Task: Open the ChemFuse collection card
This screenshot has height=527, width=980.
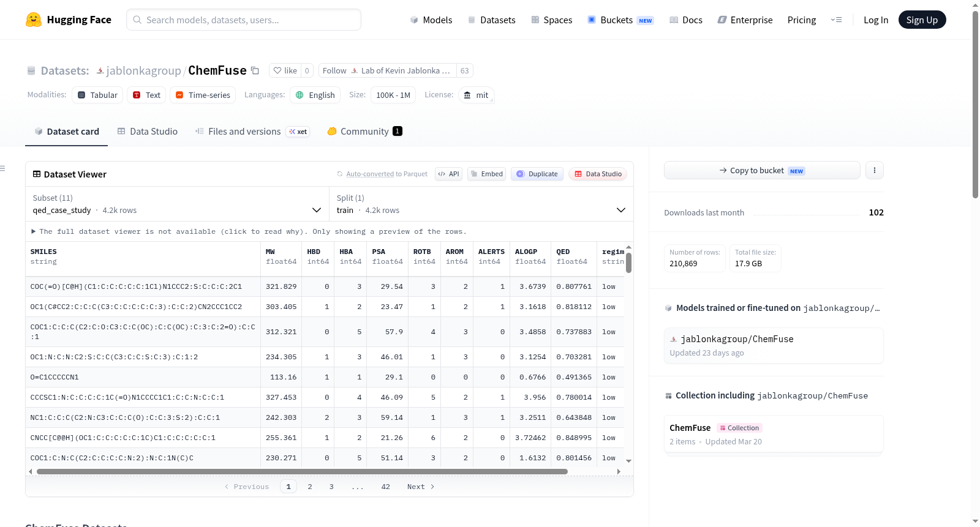Action: 774,434
